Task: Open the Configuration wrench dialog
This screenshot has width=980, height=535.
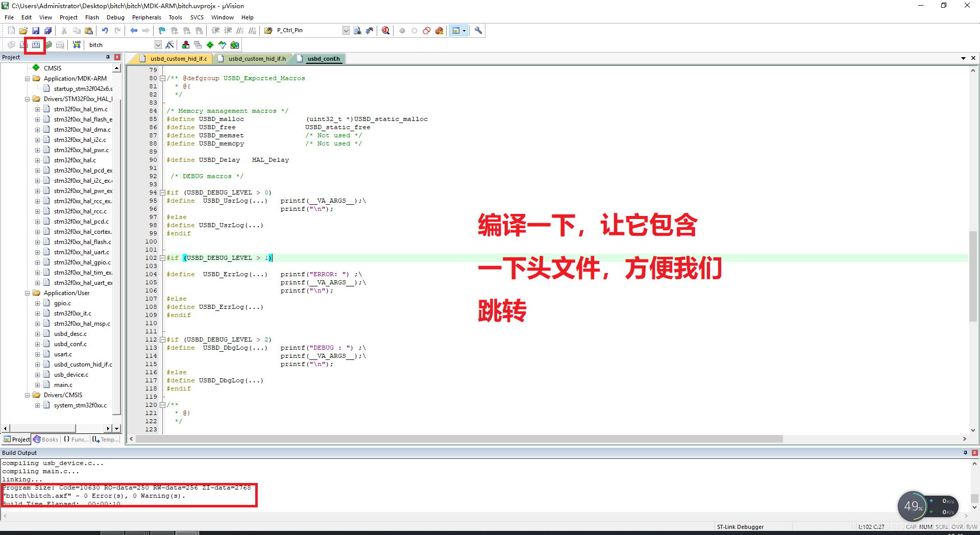Action: pos(479,30)
